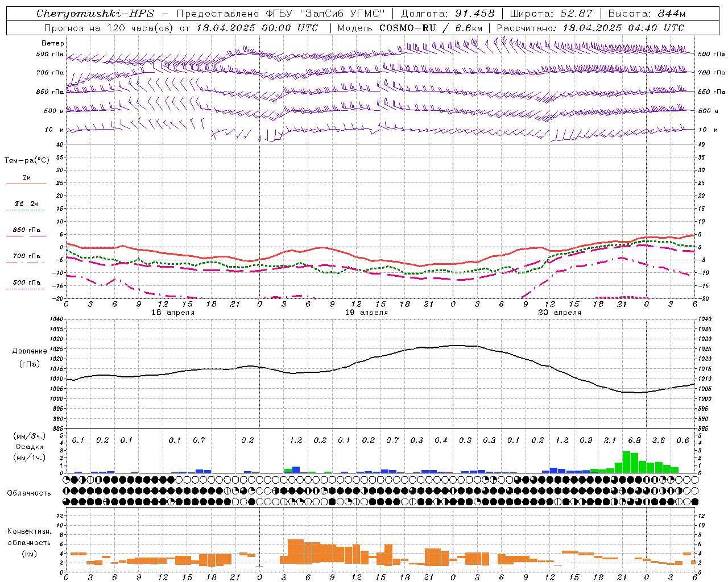728x582 pixels.
Task: Click the station name Cheryomushki-HPS in header
Action: point(95,14)
